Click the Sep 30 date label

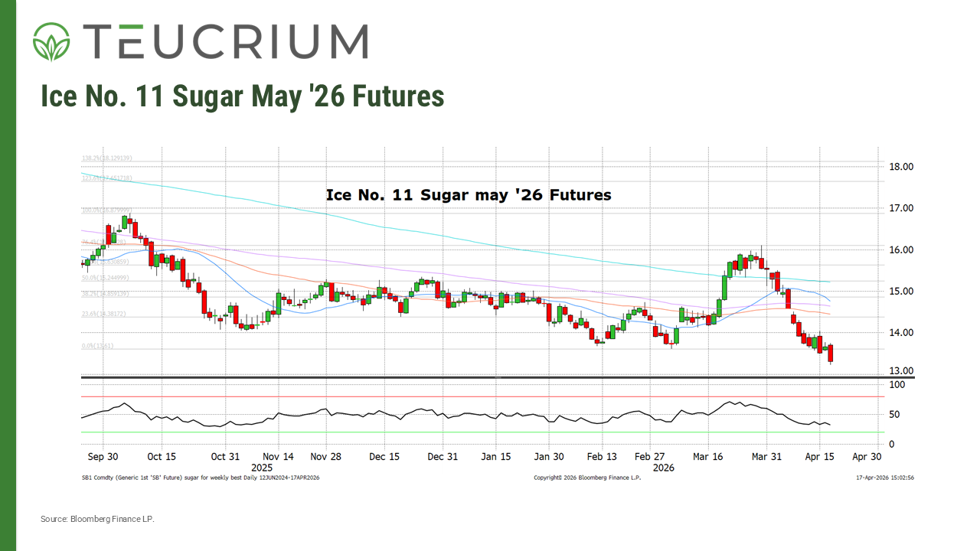[x=102, y=457]
